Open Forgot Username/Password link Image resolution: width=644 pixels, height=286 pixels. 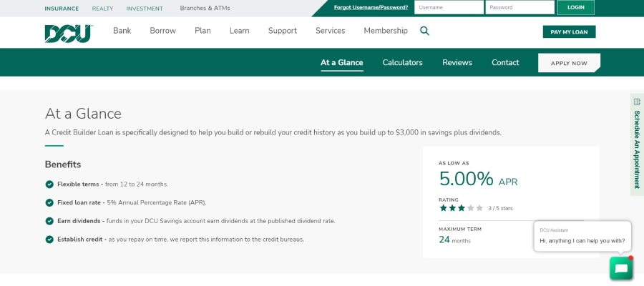click(371, 7)
